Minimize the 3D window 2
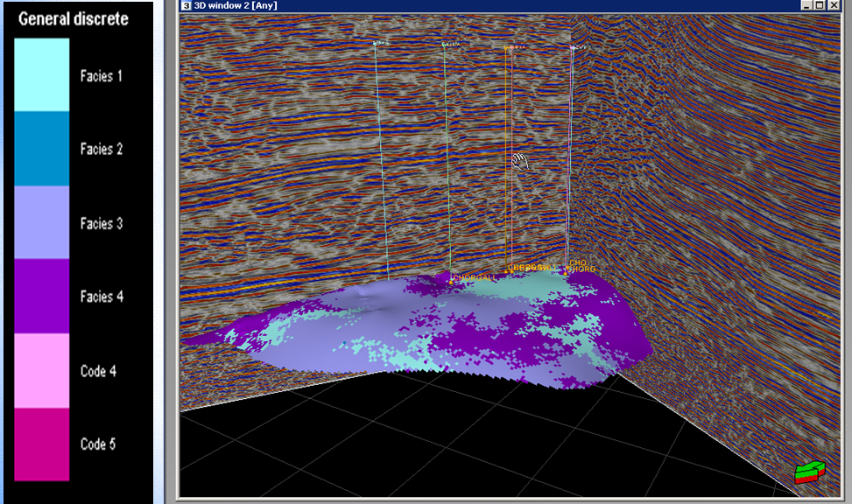Image resolution: width=852 pixels, height=504 pixels. (806, 5)
